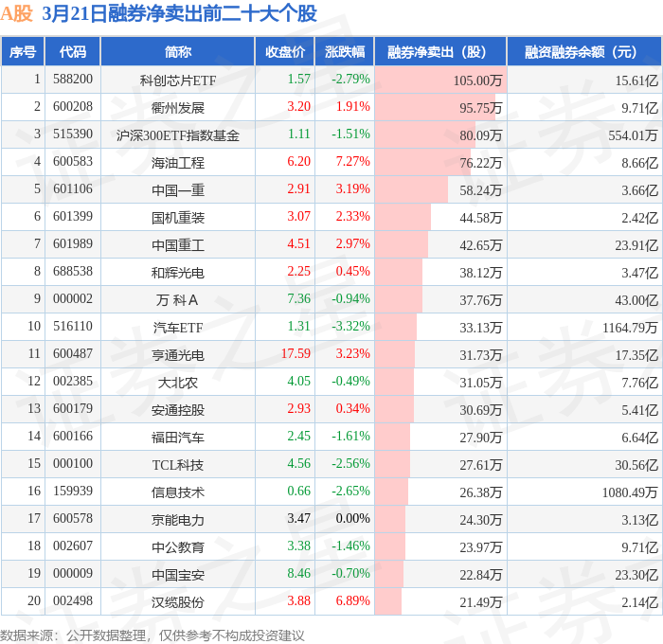
Task: Select the stock name 海油工程
Action: pyautogui.click(x=178, y=163)
